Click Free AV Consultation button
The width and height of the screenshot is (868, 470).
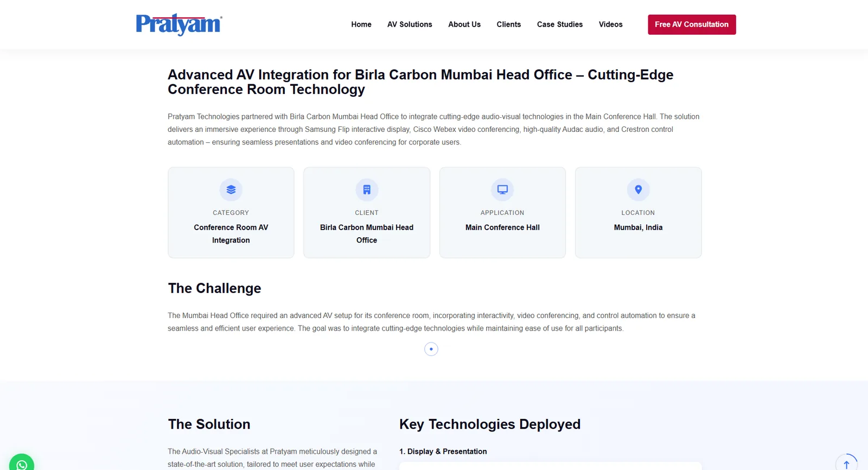coord(692,24)
